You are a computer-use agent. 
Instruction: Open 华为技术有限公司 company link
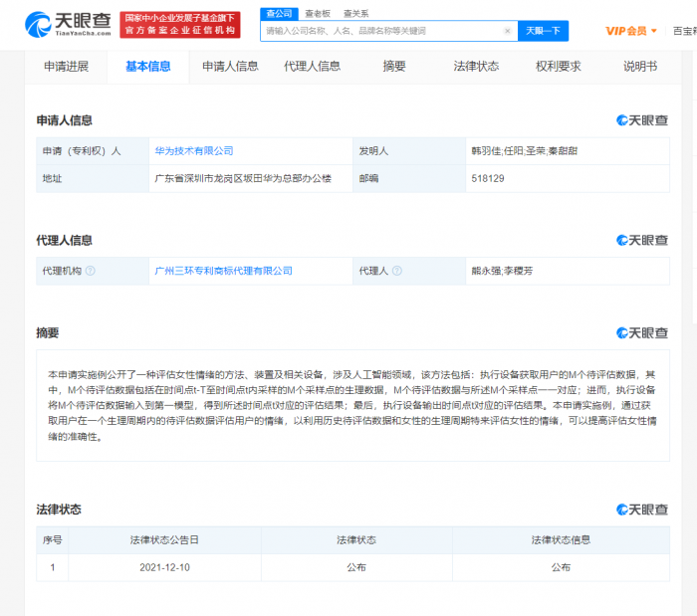coord(193,151)
